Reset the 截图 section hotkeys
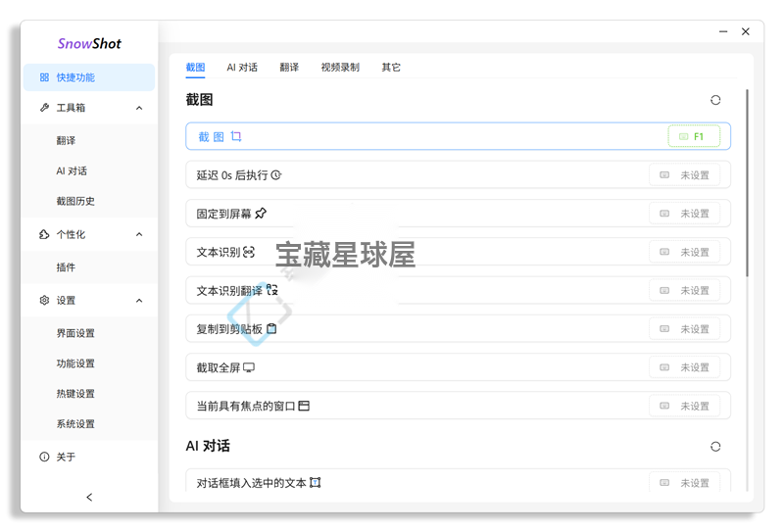 tap(715, 100)
